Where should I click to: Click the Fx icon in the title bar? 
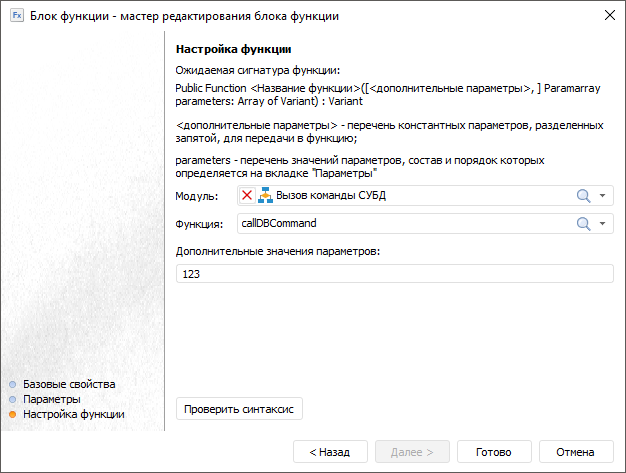click(16, 16)
